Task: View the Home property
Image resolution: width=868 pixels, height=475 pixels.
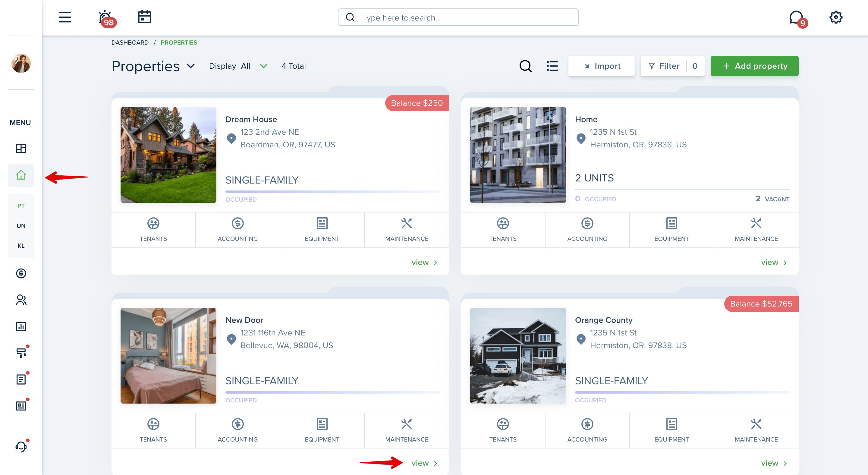Action: click(774, 263)
